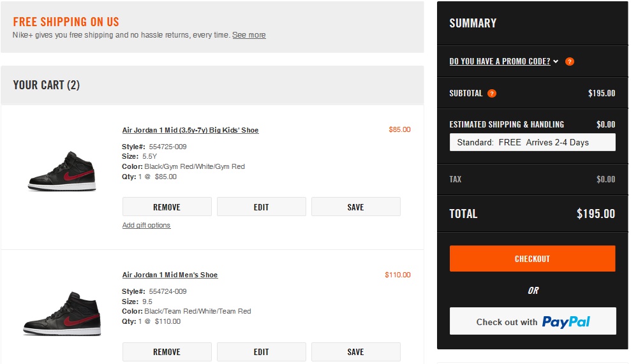
Task: Click the PayPal logo in checkout button
Action: click(566, 322)
